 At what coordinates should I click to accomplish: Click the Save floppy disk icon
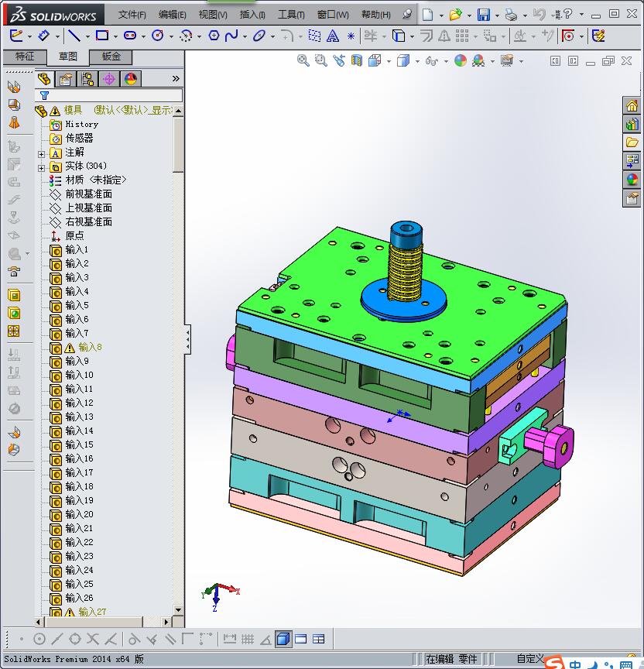pos(483,15)
